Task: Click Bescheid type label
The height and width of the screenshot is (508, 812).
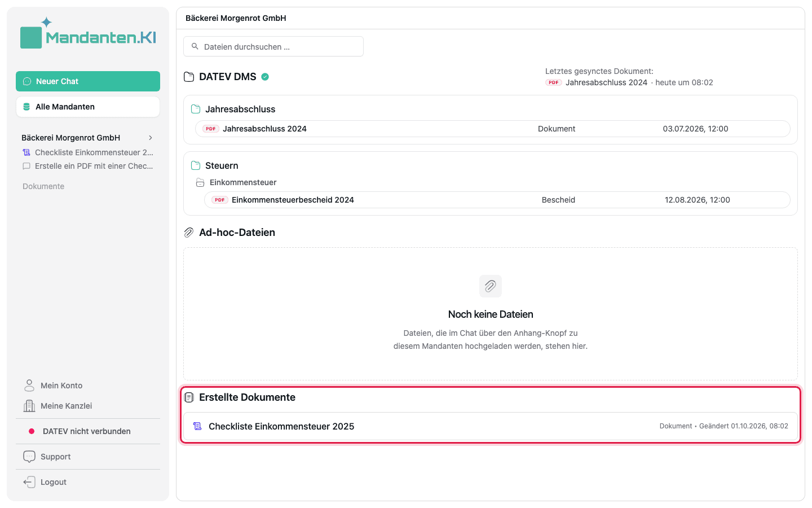Action: [x=558, y=200]
